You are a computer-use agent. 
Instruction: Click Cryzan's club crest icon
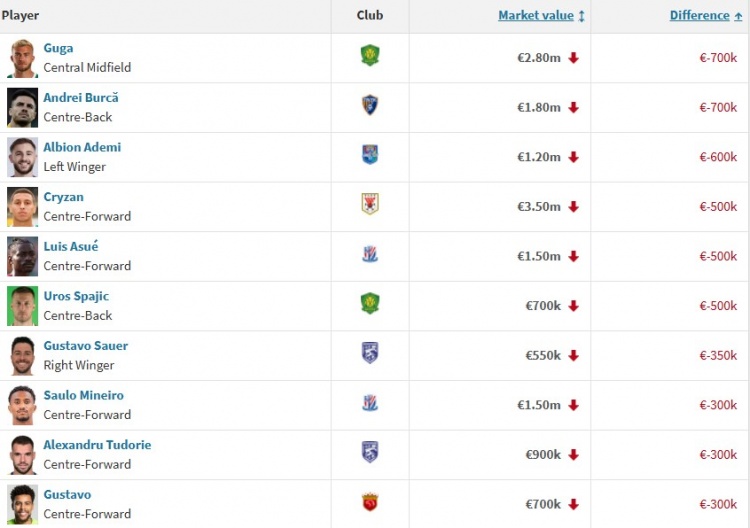point(370,204)
